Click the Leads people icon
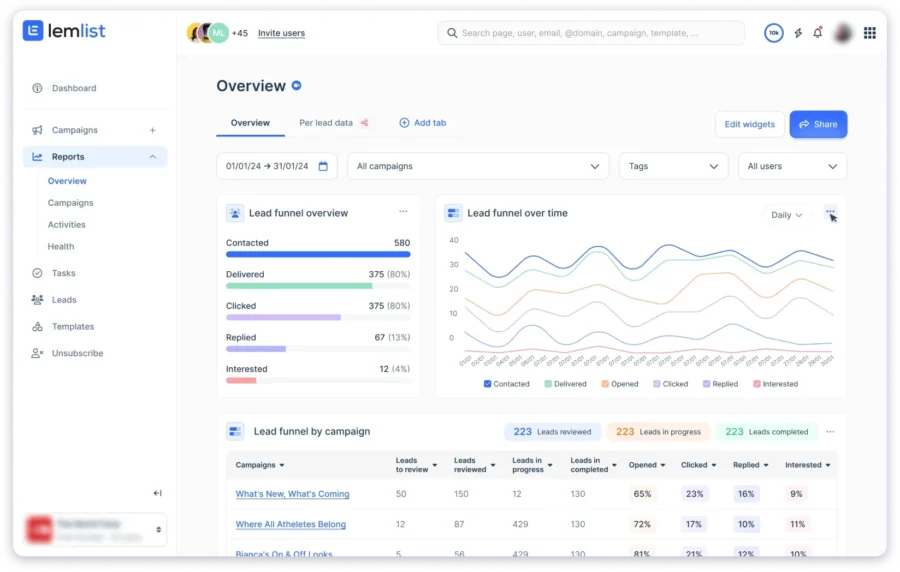Image resolution: width=900 pixels, height=572 pixels. 37,299
